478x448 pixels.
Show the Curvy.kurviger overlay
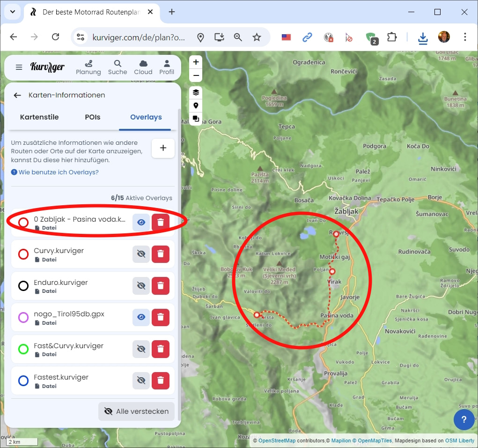(141, 254)
